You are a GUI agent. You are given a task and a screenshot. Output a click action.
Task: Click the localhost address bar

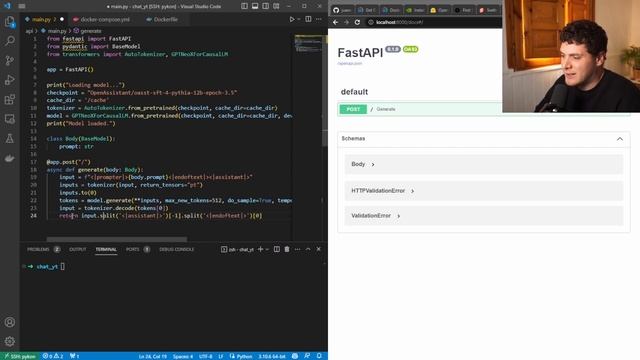coord(433,22)
